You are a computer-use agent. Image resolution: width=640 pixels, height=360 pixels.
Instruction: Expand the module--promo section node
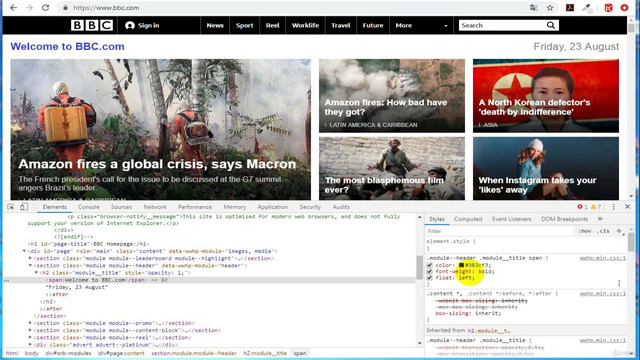tap(30, 323)
